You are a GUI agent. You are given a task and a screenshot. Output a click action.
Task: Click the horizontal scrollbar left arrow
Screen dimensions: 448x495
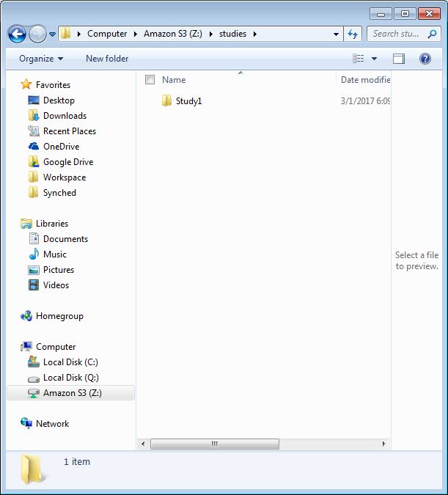click(143, 444)
